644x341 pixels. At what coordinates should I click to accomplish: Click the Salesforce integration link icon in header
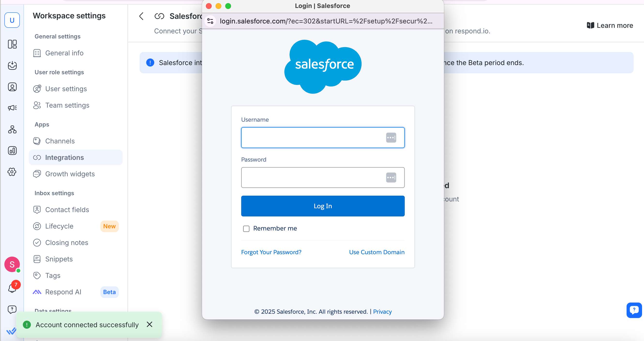click(159, 16)
